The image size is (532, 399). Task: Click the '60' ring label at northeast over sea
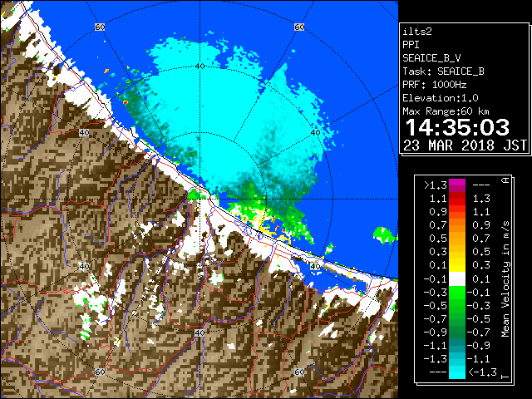click(x=299, y=27)
